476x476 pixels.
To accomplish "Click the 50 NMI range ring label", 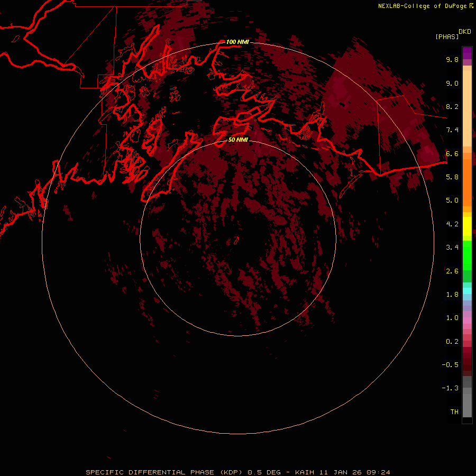I will point(238,140).
